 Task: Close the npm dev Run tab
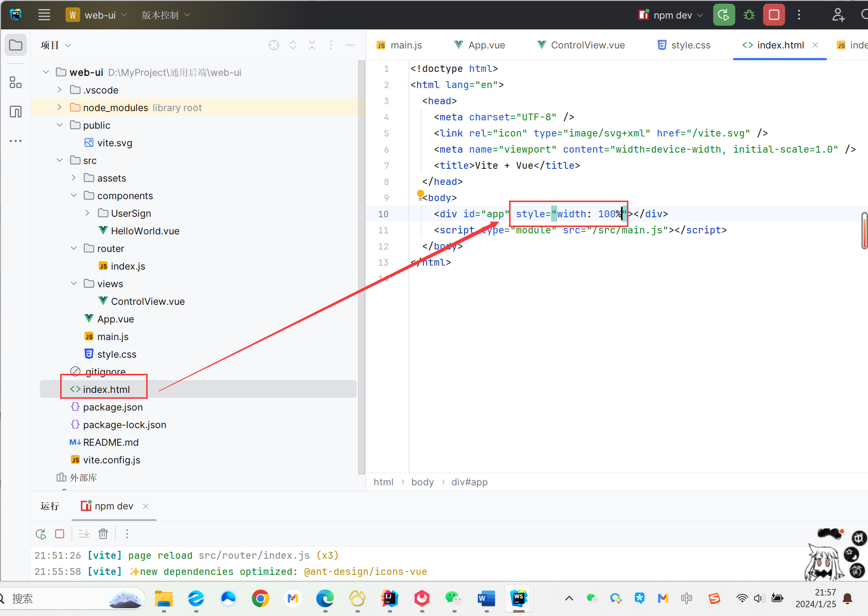(146, 506)
